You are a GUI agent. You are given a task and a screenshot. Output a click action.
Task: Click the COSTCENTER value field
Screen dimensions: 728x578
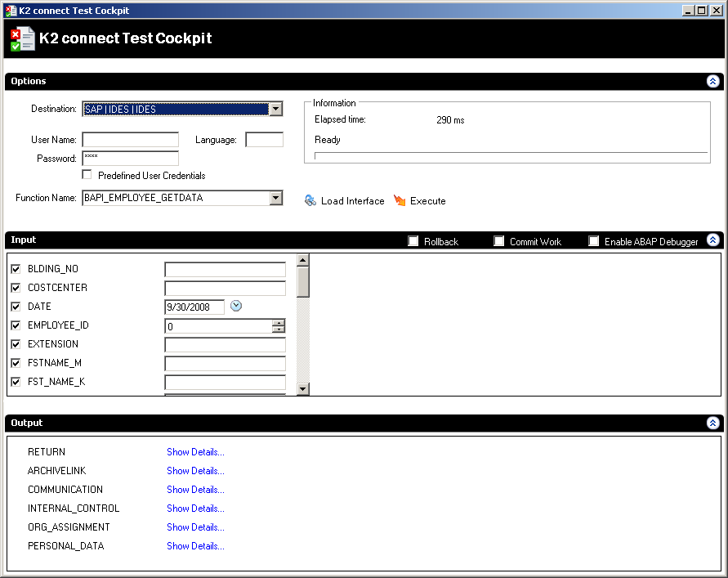(226, 288)
